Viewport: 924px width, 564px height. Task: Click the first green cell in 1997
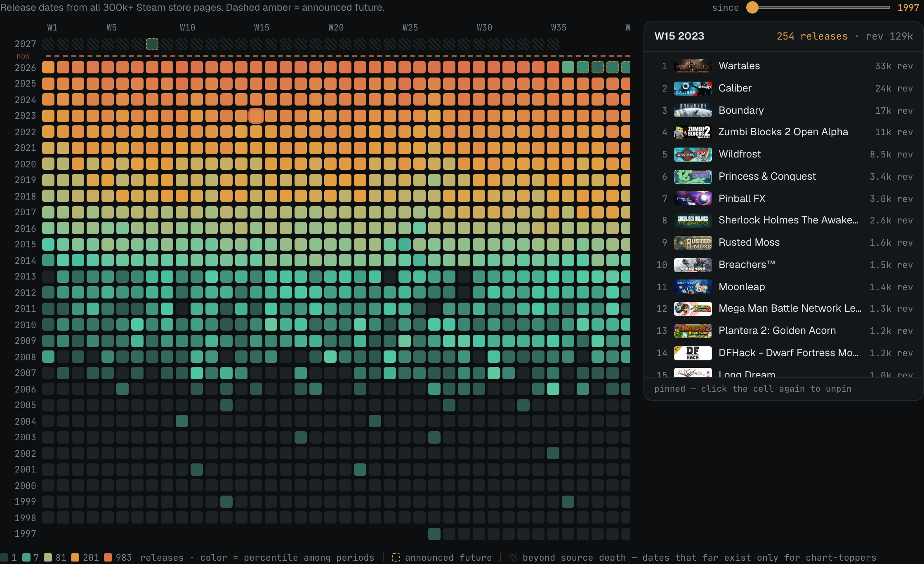coord(434,534)
